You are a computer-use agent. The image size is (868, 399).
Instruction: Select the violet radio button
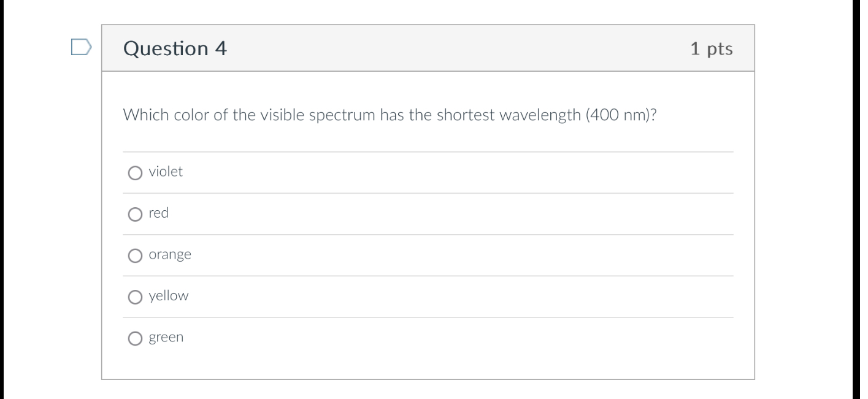coord(134,173)
